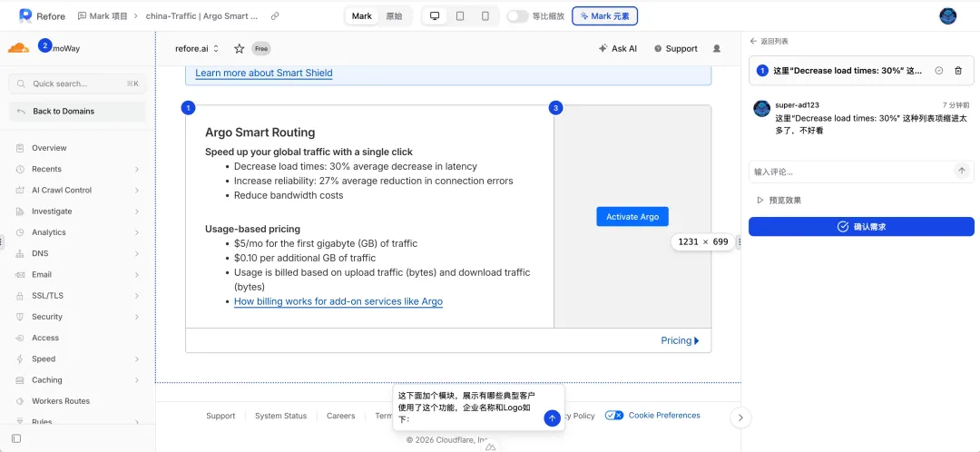Click the Refore logo icon
The image size is (980, 452).
point(25,16)
